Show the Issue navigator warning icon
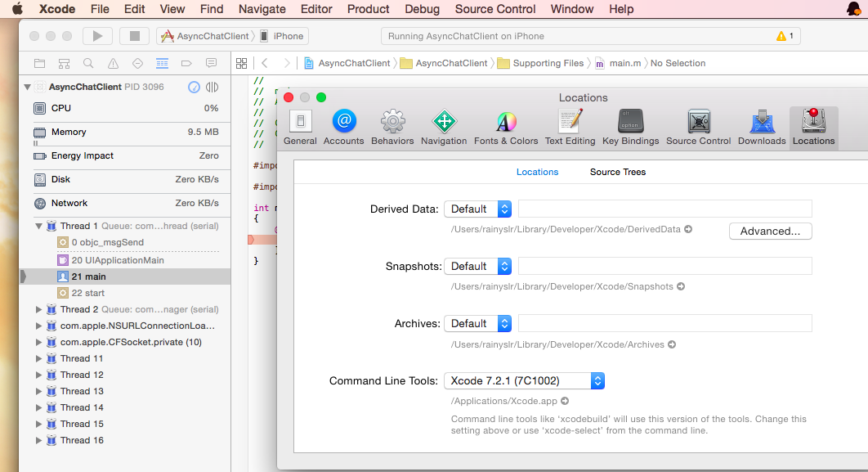This screenshot has width=868, height=472. [113, 63]
